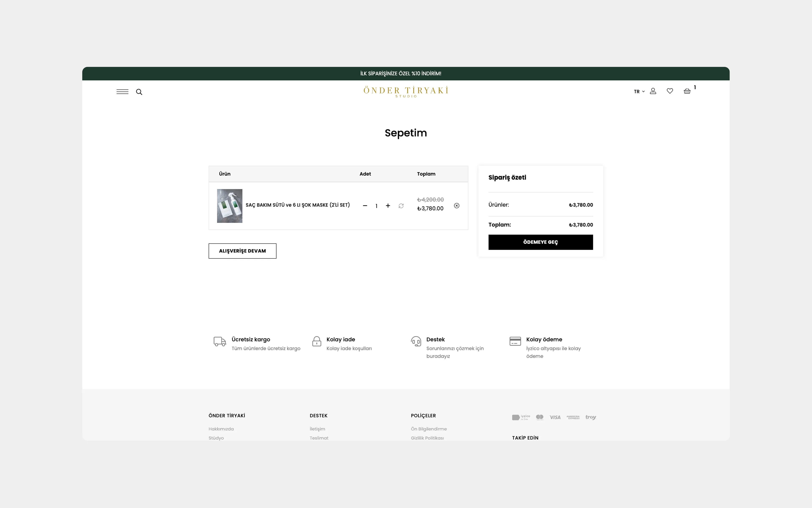Click the ÖNDER TİRYAKİ footer heading

click(x=227, y=416)
